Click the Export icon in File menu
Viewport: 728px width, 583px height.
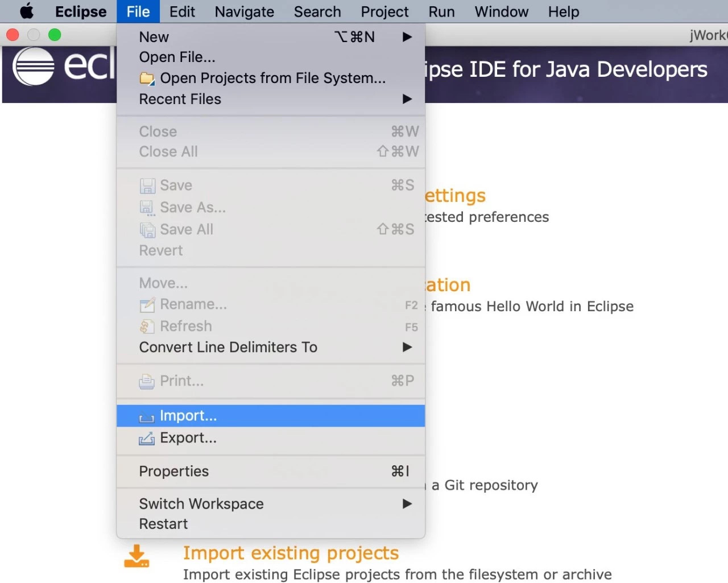pos(147,439)
